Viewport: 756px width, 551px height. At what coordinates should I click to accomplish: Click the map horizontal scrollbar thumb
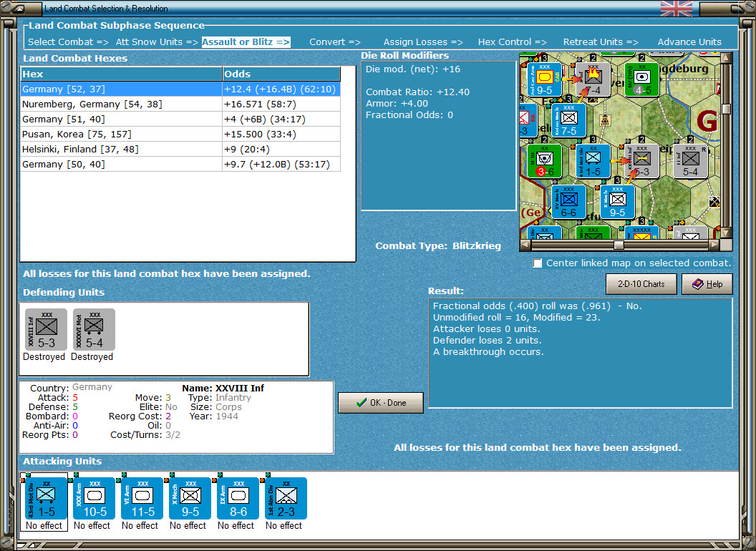[619, 245]
